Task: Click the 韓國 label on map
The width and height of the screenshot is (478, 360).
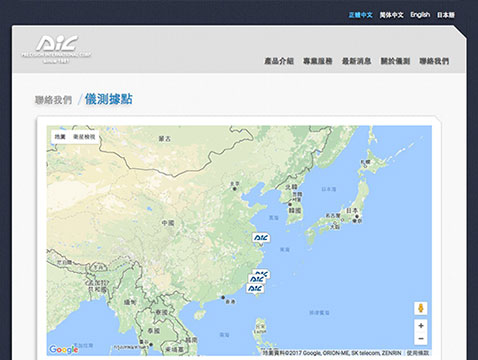Action: pos(295,210)
